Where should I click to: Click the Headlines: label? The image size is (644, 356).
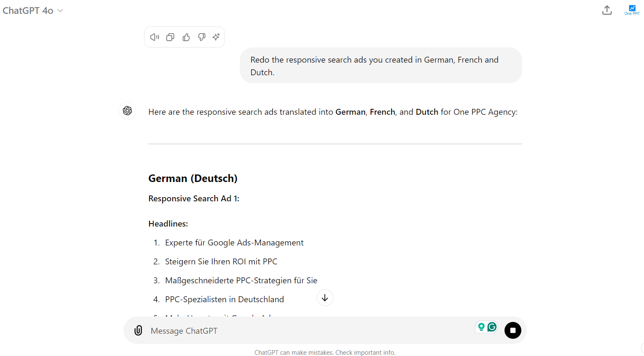pyautogui.click(x=168, y=224)
